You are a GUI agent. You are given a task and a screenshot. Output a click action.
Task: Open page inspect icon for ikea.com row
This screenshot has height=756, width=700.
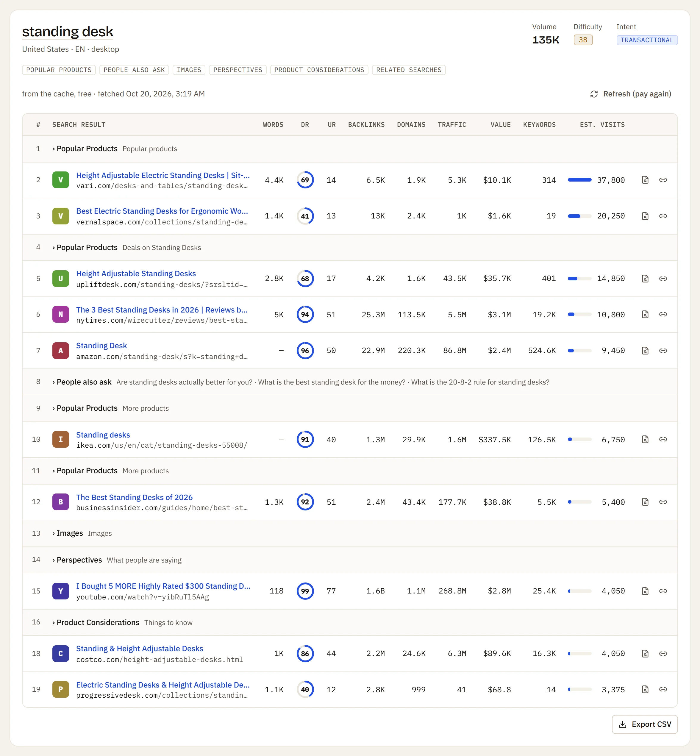click(645, 439)
